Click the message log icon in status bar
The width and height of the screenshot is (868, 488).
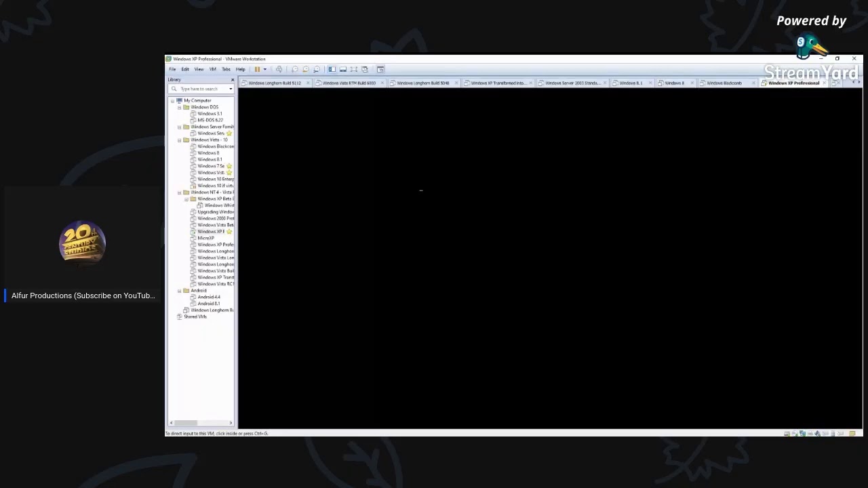pyautogui.click(x=852, y=433)
